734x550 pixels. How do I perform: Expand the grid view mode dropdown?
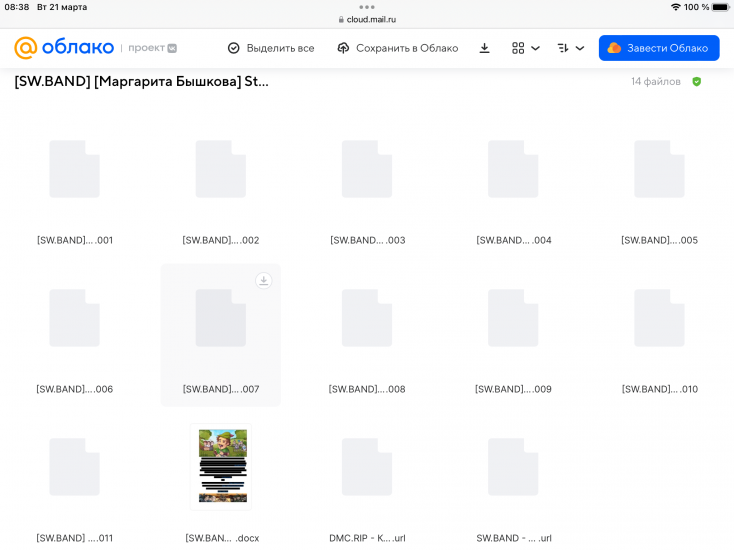click(525, 48)
